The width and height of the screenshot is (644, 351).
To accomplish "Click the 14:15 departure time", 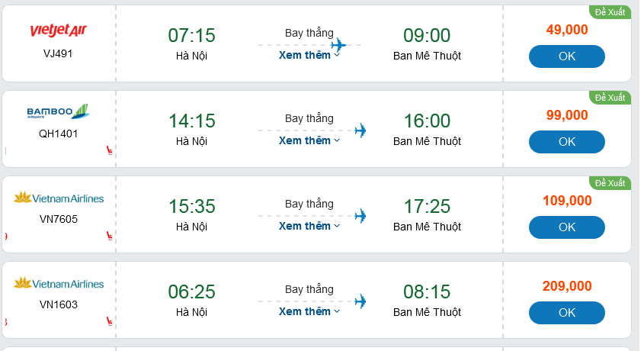I will point(191,121).
